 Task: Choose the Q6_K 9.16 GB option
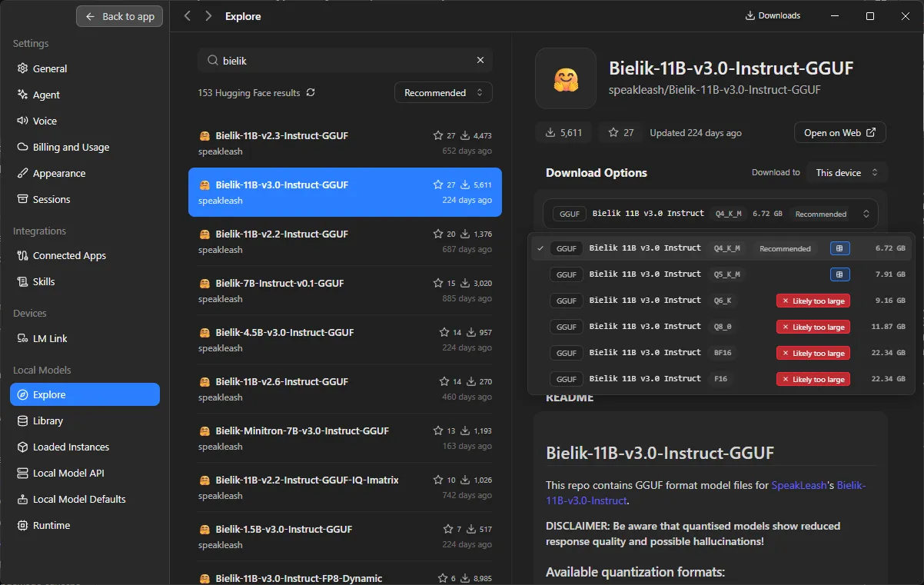(x=720, y=301)
